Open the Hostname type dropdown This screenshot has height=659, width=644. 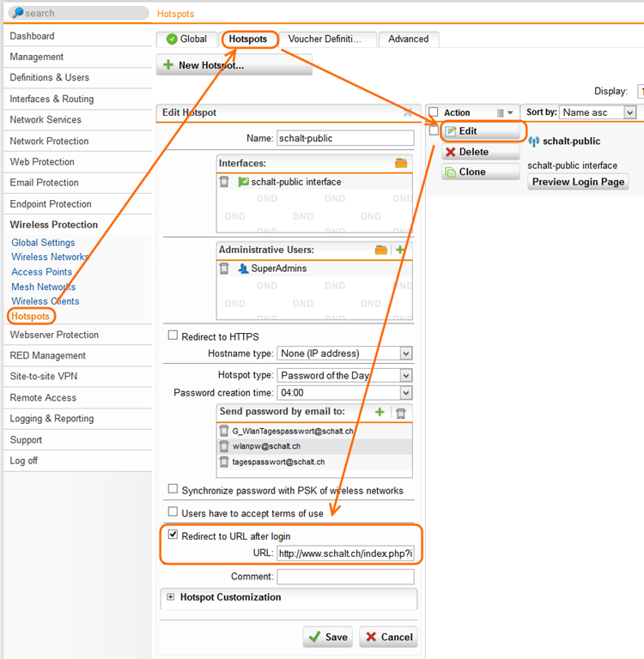(345, 354)
